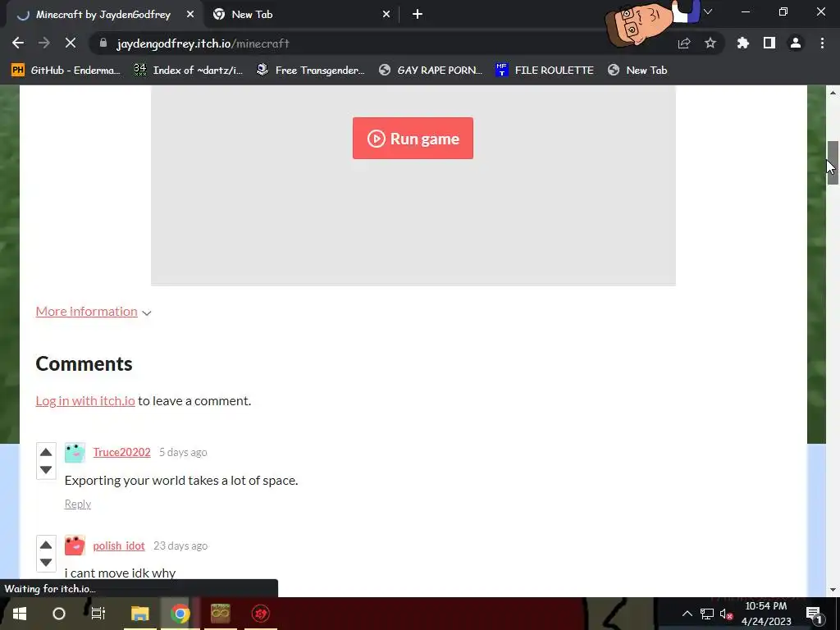Click '5 days ago' timestamp on Truce20202 comment
Screen dimensions: 840x630
183,452
